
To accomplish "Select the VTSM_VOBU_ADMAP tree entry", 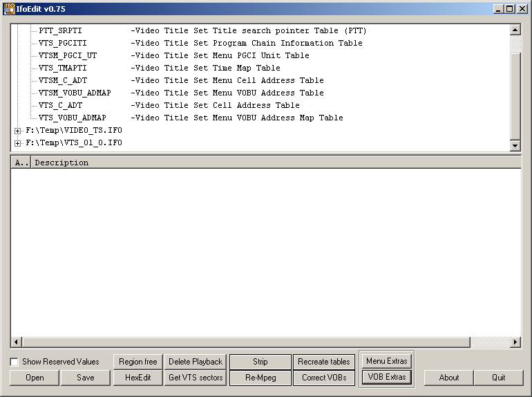I will click(x=75, y=93).
